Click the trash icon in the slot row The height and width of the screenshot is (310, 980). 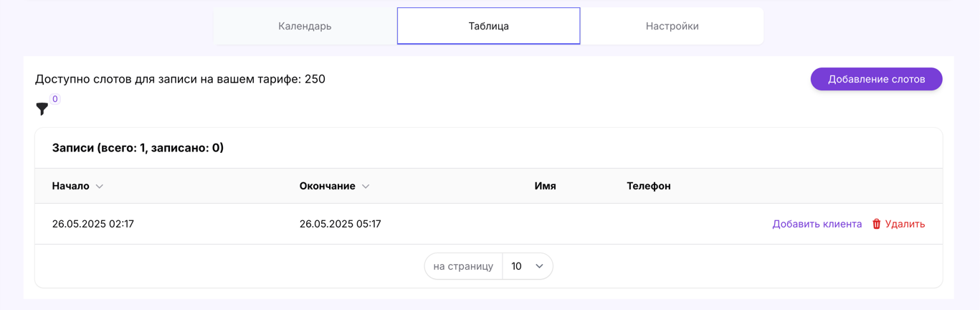[x=876, y=224]
